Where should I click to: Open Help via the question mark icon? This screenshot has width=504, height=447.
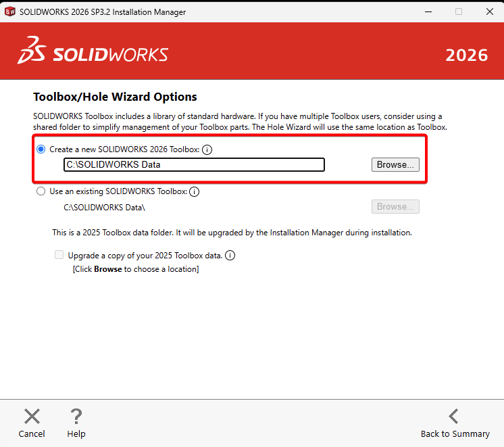click(x=76, y=417)
